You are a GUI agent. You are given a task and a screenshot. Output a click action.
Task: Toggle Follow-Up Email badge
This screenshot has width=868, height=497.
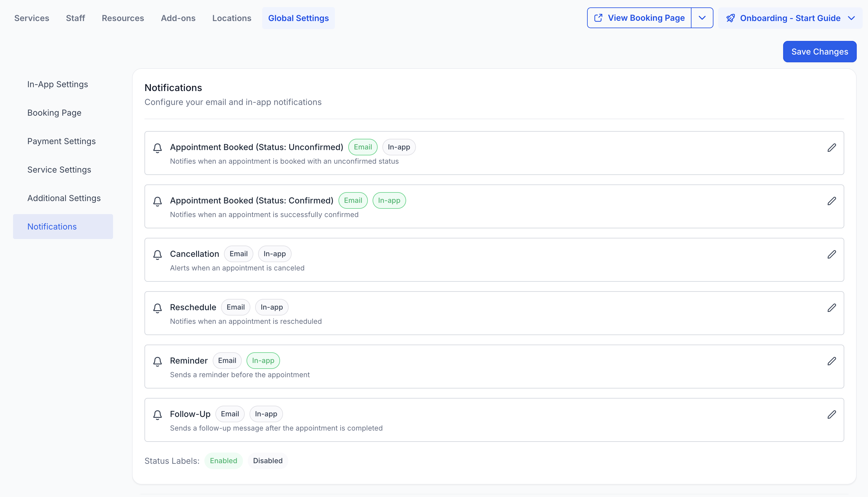[x=230, y=414]
